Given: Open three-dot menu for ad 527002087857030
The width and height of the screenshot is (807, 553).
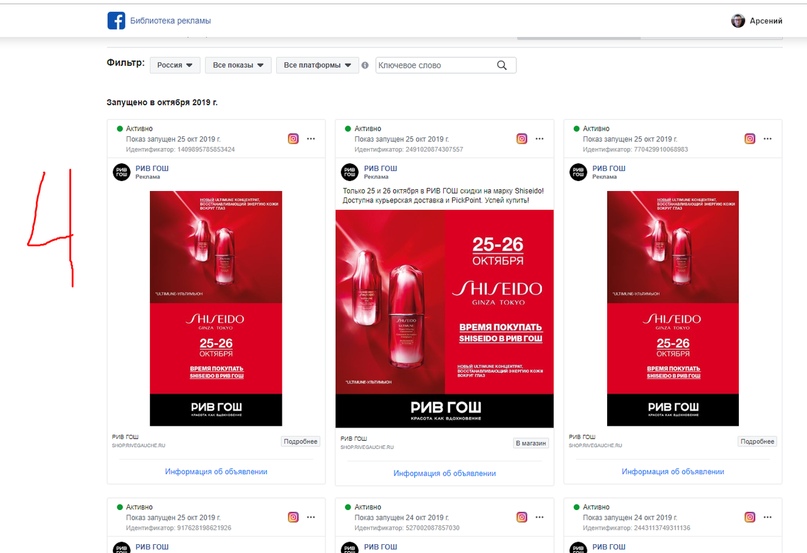Looking at the screenshot, I should coord(539,517).
